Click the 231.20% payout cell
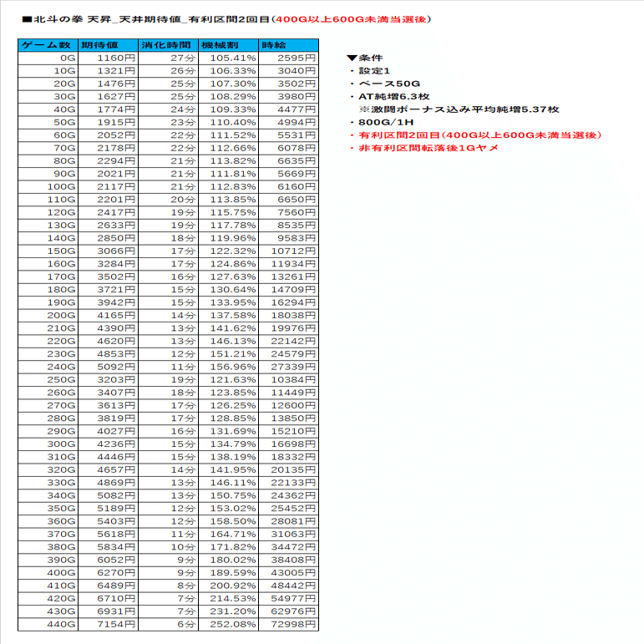The image size is (644, 644). coord(228,611)
